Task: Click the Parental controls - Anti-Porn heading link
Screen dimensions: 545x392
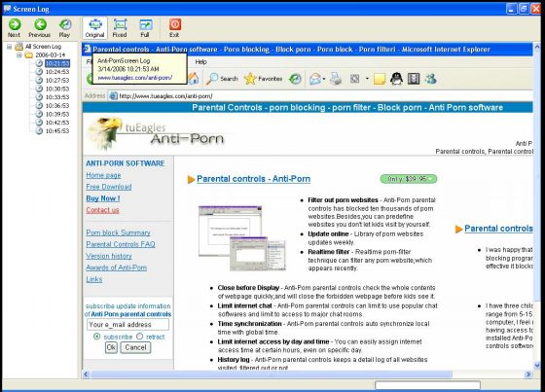Action: click(253, 179)
